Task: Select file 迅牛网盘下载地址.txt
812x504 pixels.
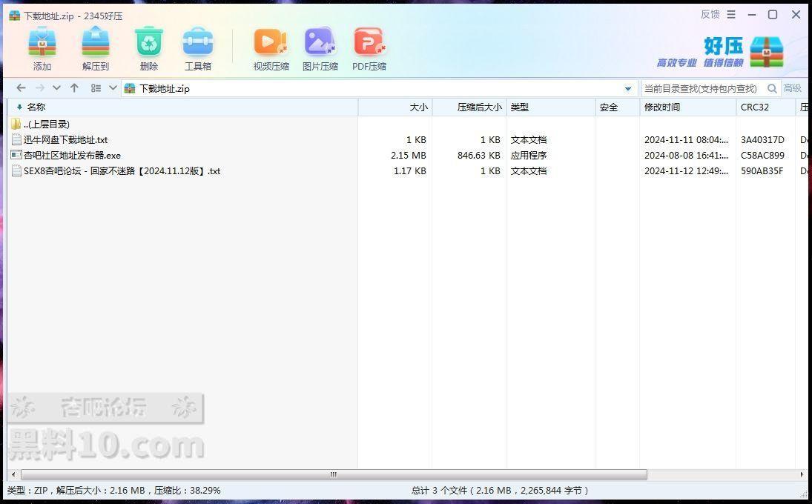Action: [x=66, y=140]
